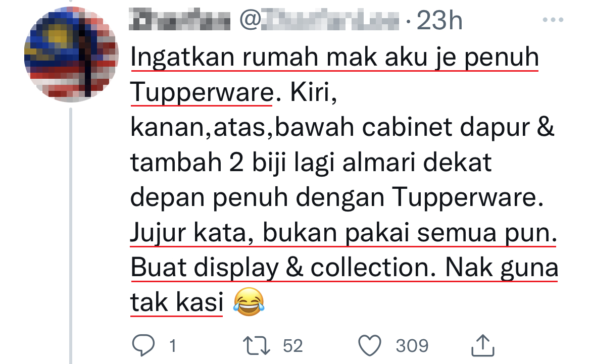591x364 pixels.
Task: Select the underlined word 'Tupperware' on second line
Action: [x=202, y=93]
